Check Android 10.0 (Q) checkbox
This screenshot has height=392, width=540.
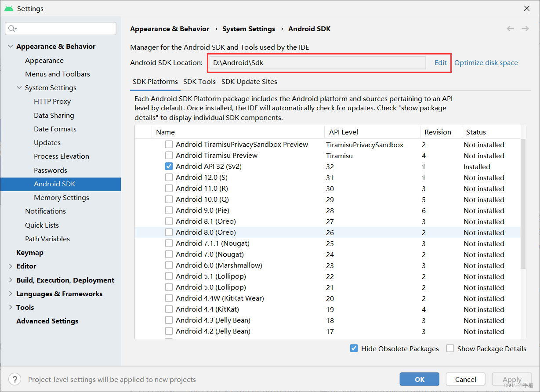pyautogui.click(x=169, y=199)
